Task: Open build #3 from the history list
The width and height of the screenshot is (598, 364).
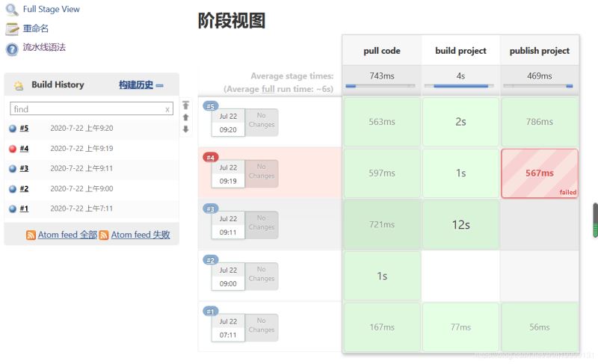Action: point(24,169)
